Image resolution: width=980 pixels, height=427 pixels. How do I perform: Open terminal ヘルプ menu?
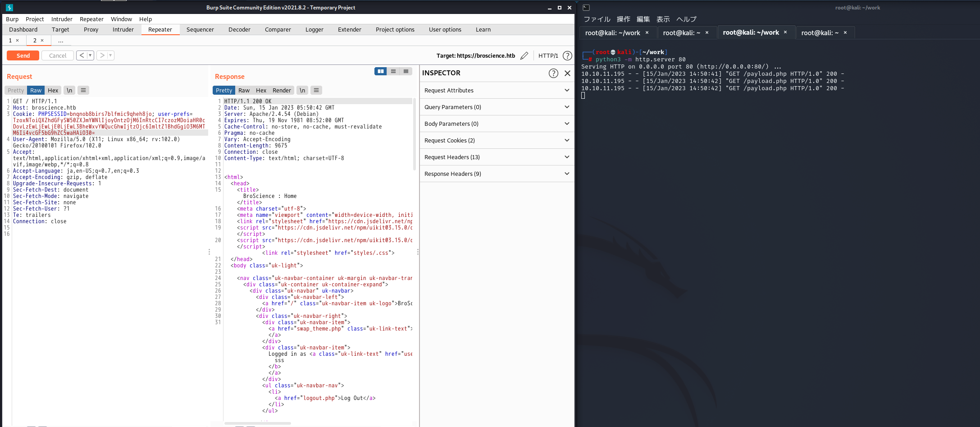click(x=686, y=19)
